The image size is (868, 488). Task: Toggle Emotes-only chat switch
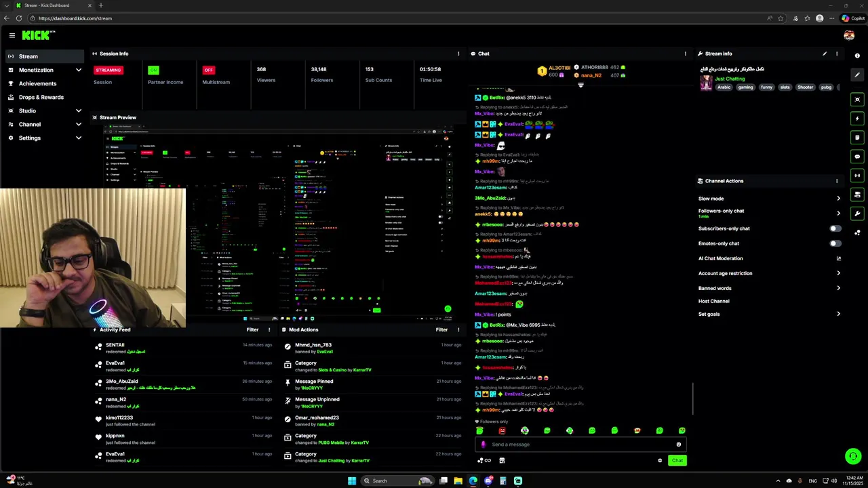(835, 243)
